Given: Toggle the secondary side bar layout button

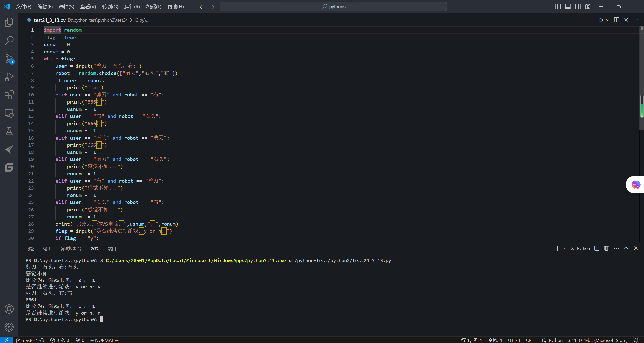Looking at the screenshot, I should pyautogui.click(x=578, y=7).
